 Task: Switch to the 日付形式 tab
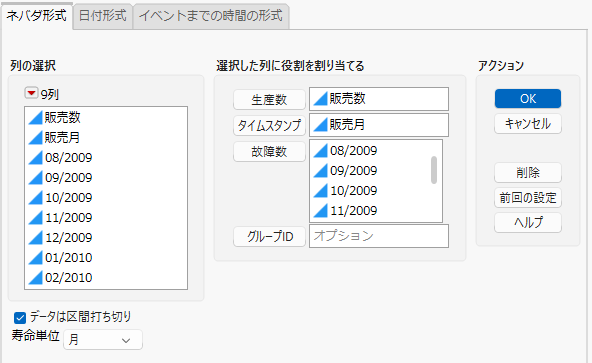tap(102, 16)
